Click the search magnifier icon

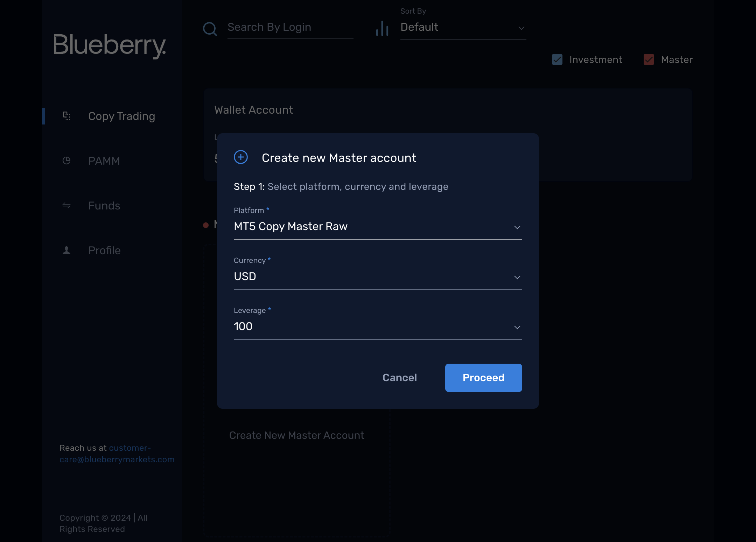pos(210,29)
